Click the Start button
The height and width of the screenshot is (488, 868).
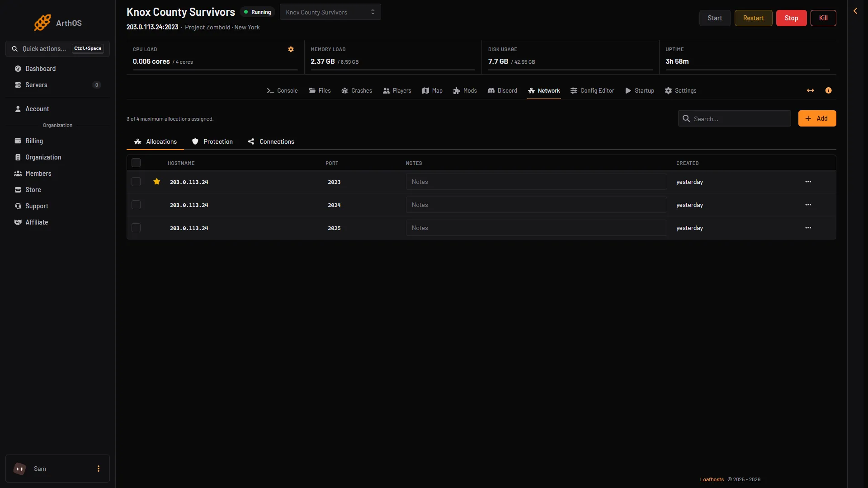[x=715, y=18]
